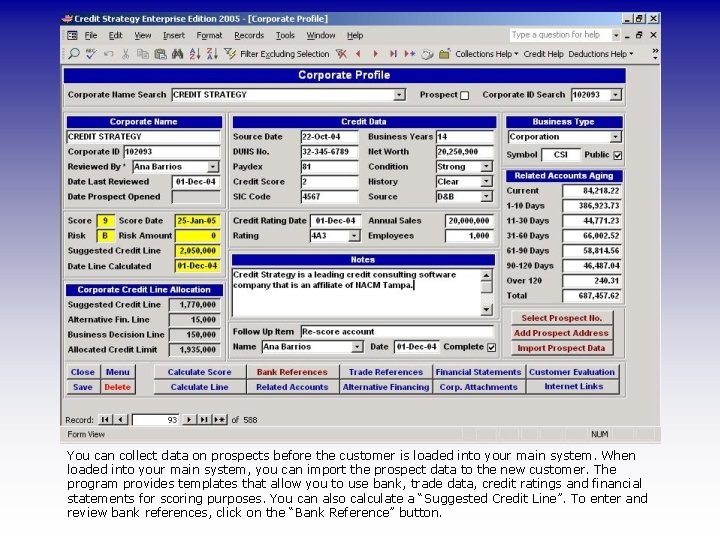720x540 pixels.
Task: Click the Bank References button
Action: point(292,372)
